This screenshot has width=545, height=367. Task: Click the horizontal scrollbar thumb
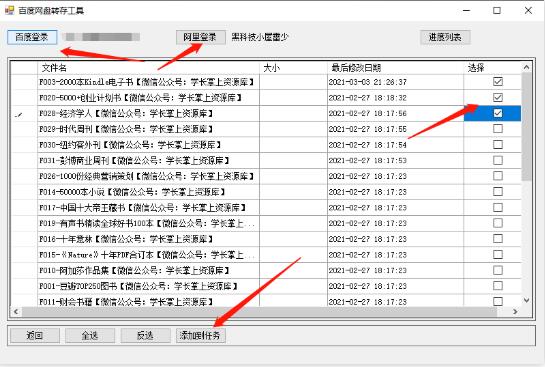(259, 312)
